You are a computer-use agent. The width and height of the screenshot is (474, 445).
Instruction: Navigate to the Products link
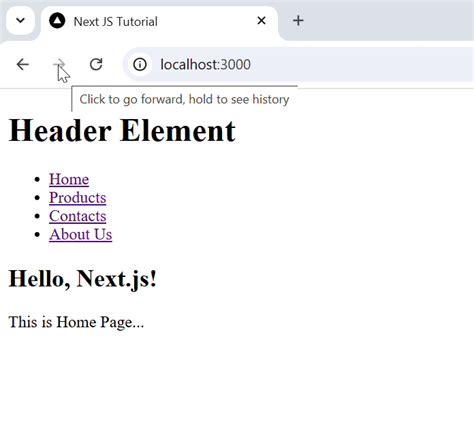point(78,198)
